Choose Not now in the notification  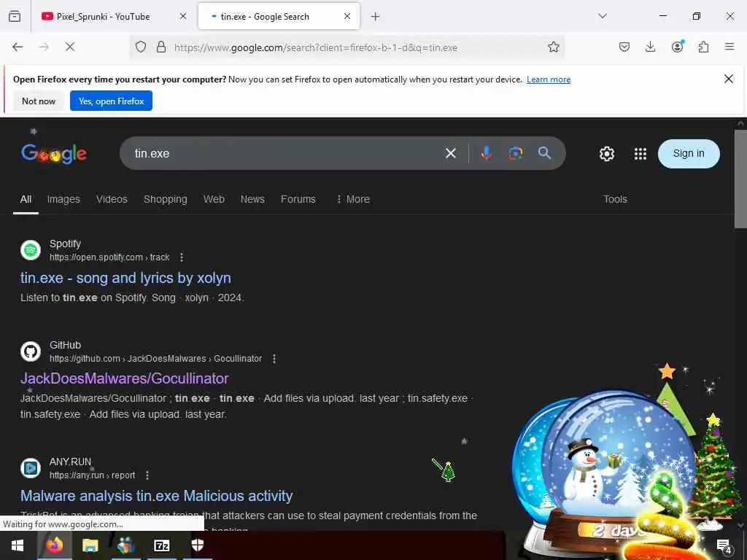pos(39,101)
